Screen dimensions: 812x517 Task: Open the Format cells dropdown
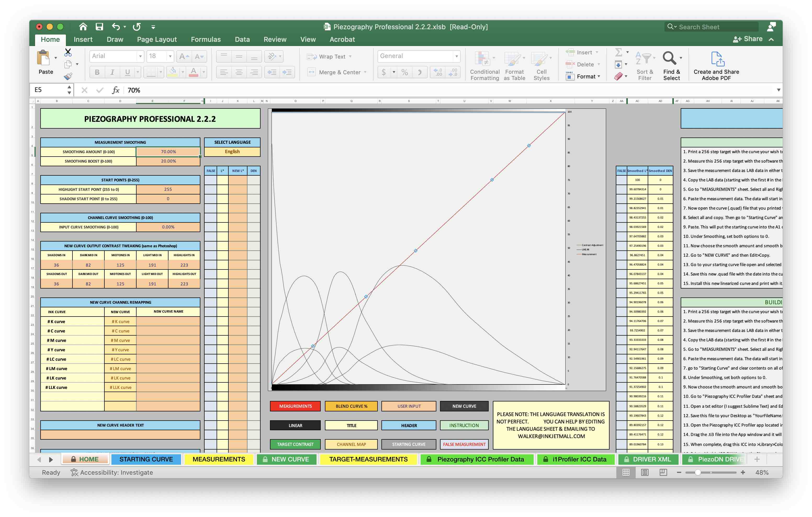[583, 77]
